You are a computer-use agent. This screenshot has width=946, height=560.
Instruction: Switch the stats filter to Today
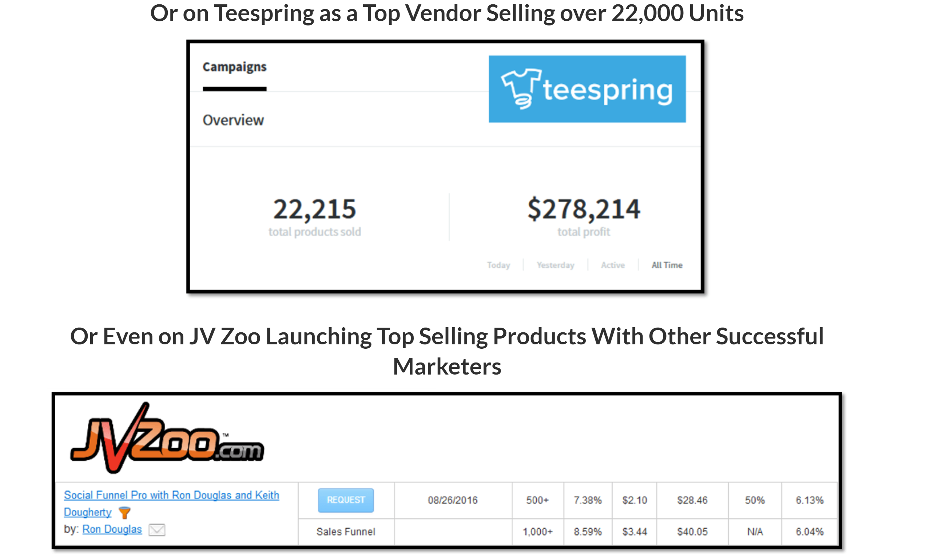(498, 265)
